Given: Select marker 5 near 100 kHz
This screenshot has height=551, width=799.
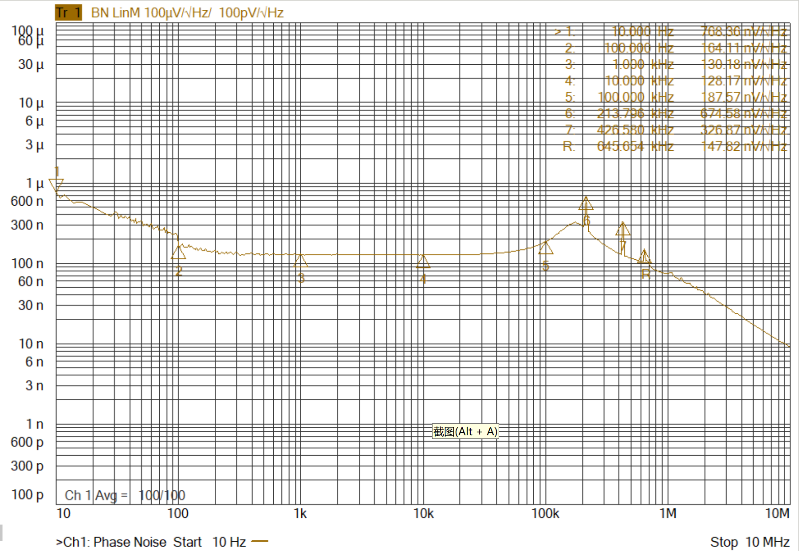Looking at the screenshot, I should (x=546, y=247).
